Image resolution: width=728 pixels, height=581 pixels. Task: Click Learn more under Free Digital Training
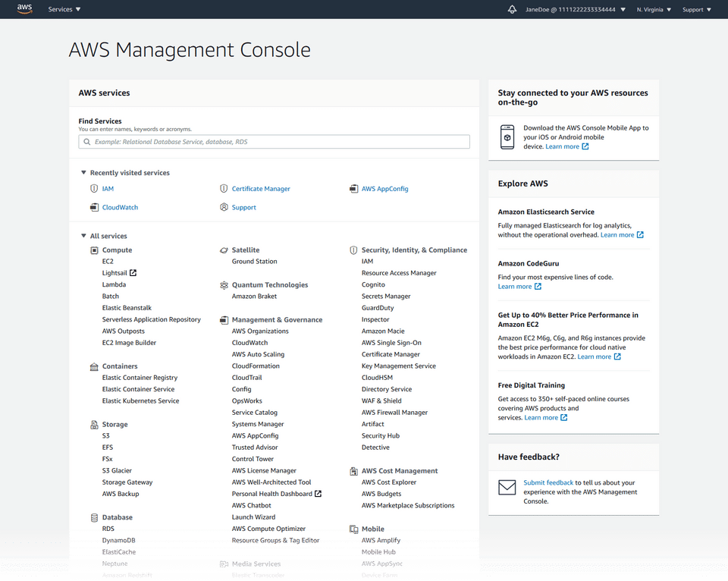(541, 417)
